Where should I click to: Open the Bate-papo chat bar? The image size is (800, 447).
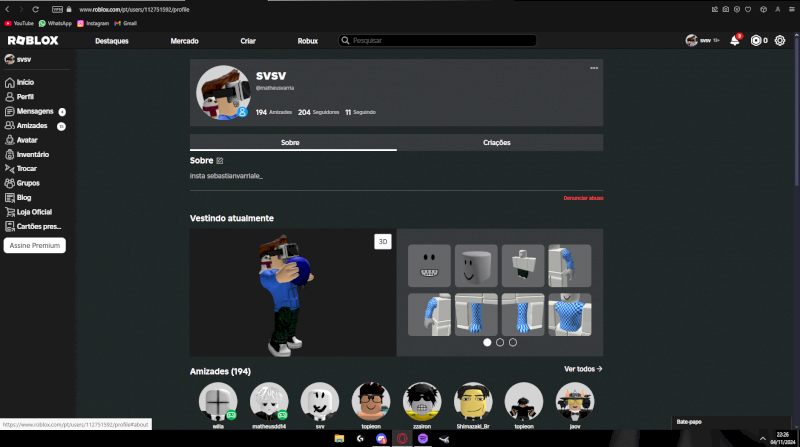pos(731,422)
